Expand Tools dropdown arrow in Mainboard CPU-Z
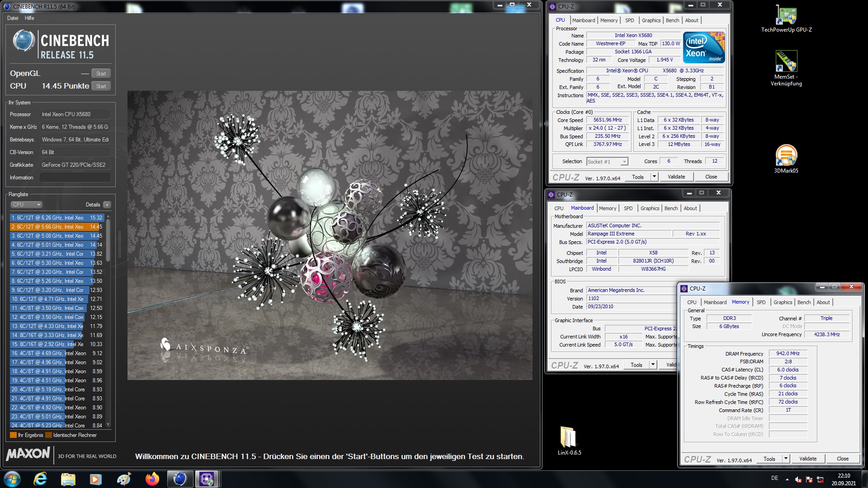868x488 pixels. pos(652,365)
